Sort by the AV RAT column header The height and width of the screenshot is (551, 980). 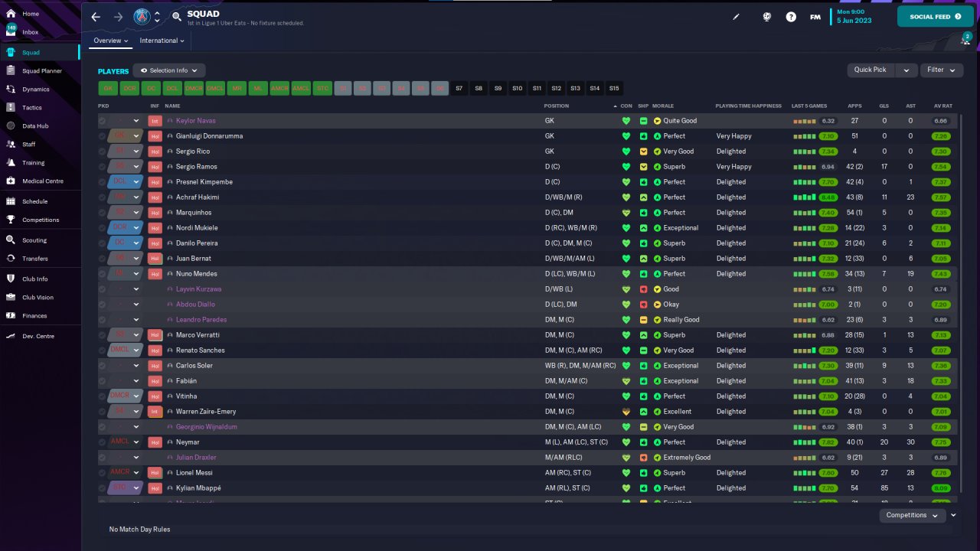942,106
